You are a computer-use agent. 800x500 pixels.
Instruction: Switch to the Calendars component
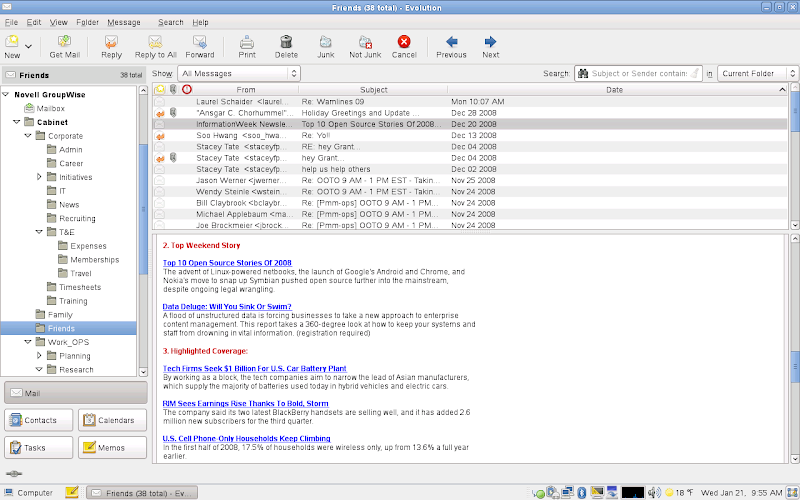112,420
